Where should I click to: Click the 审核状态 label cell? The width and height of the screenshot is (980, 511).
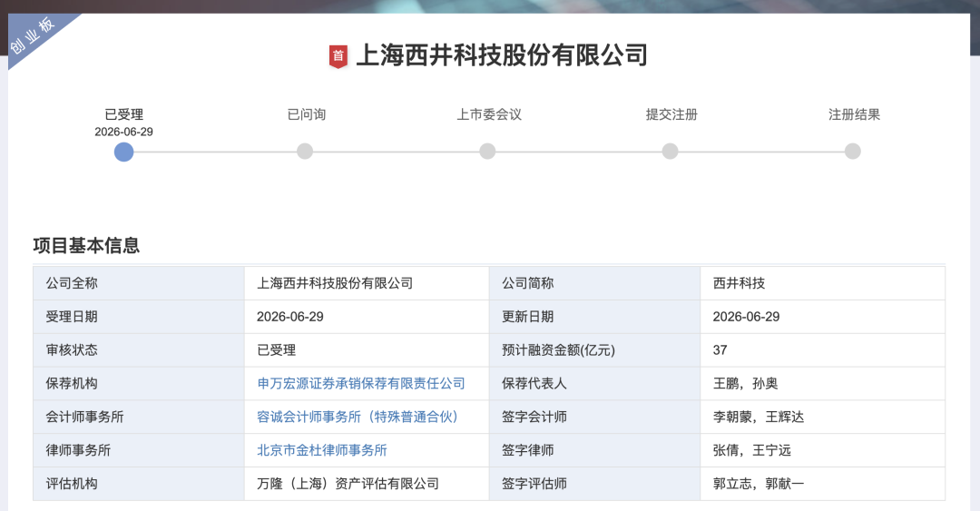(139, 350)
